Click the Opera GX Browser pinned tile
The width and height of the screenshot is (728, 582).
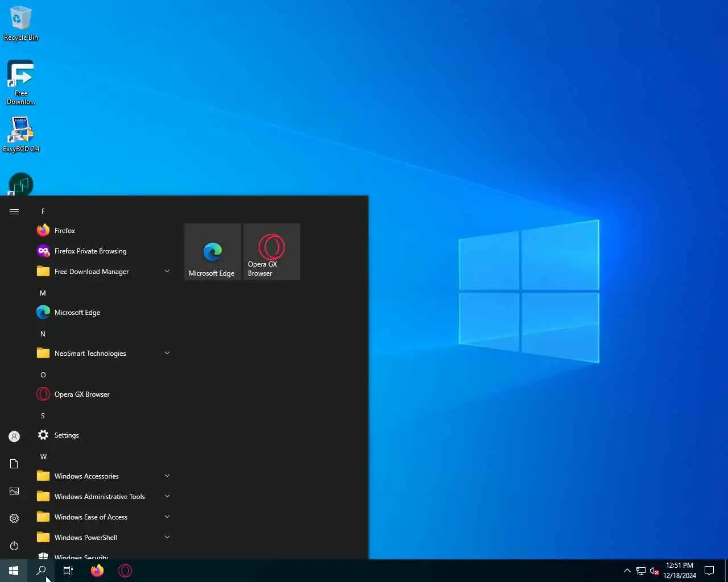pos(272,252)
